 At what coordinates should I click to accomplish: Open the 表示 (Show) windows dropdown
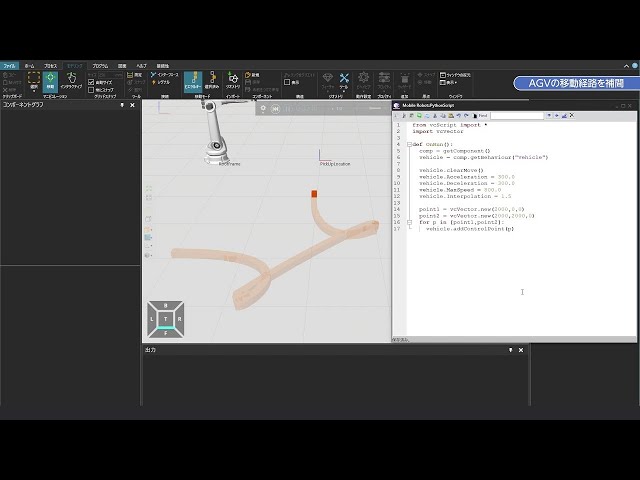click(449, 82)
